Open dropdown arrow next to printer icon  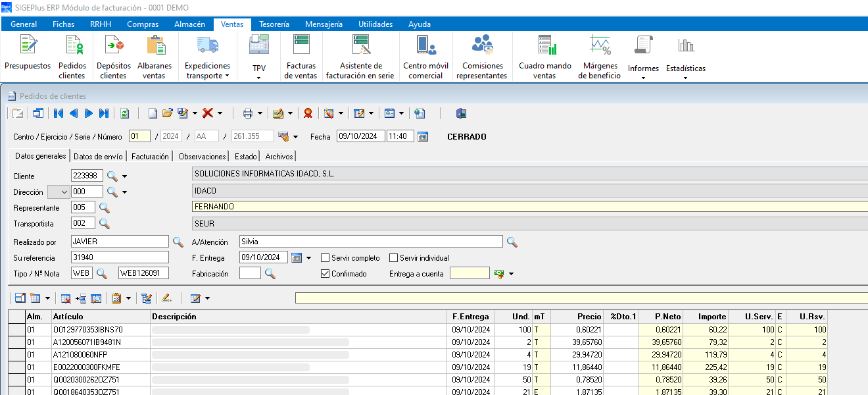[260, 113]
